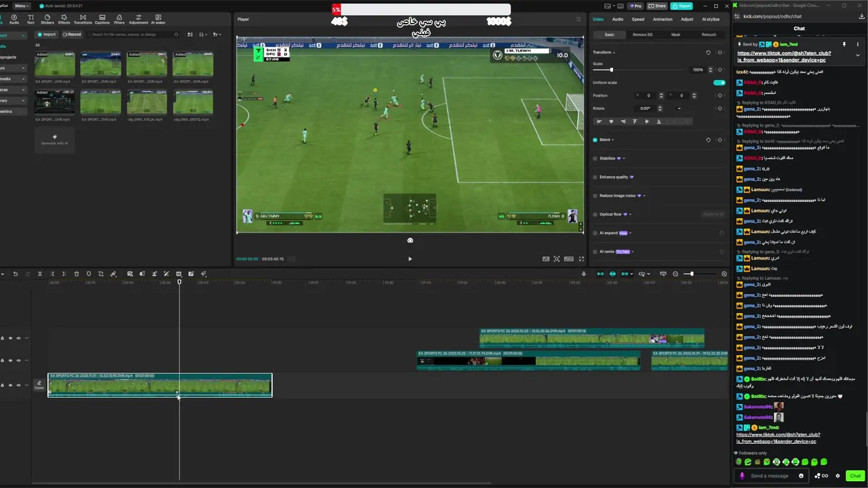Expand the pinned chat message chevron
868x488 pixels.
858,56
